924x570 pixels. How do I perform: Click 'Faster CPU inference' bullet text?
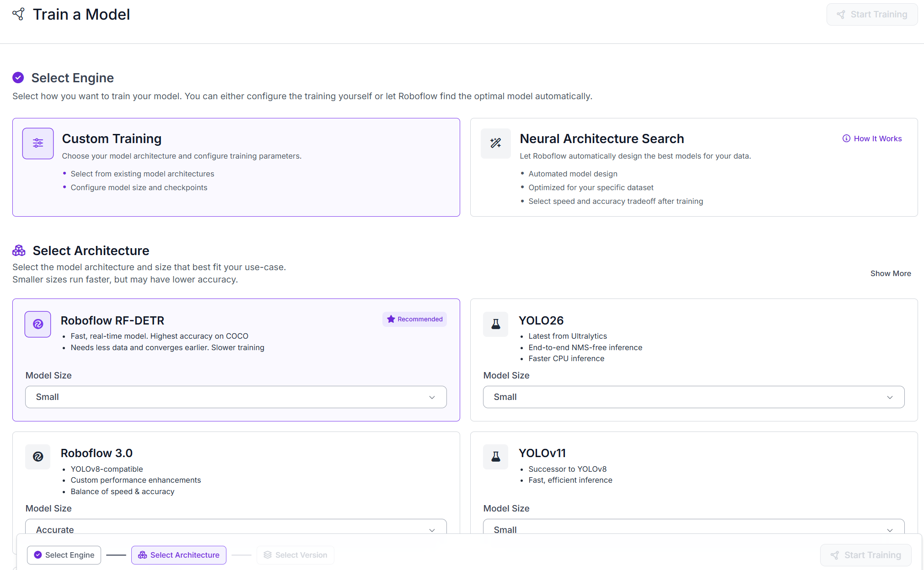click(x=566, y=358)
